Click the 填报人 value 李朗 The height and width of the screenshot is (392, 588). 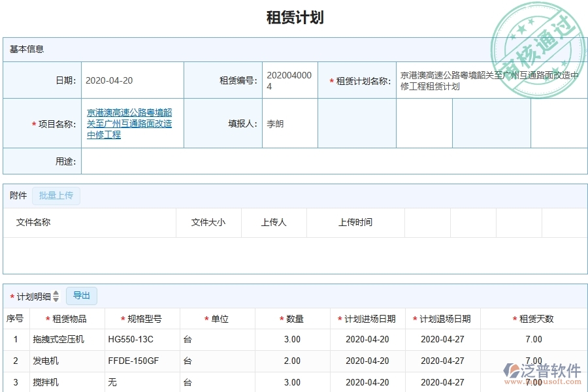point(274,123)
